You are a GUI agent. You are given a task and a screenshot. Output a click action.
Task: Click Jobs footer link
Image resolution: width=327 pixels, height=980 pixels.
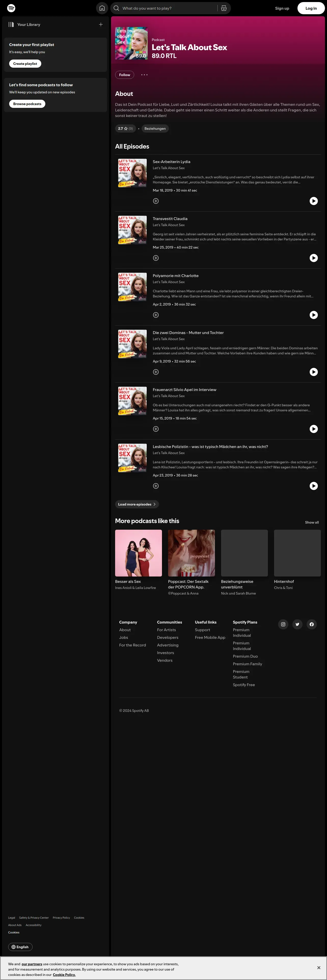click(x=123, y=638)
